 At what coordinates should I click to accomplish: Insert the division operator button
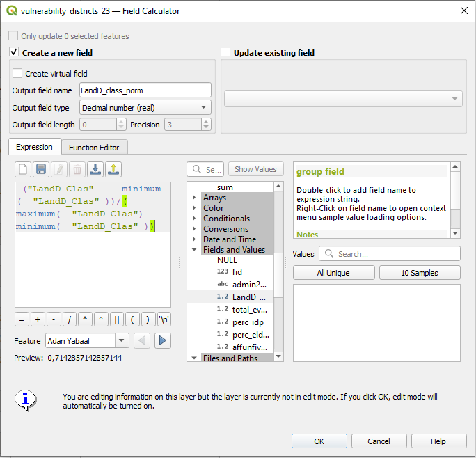click(x=70, y=319)
